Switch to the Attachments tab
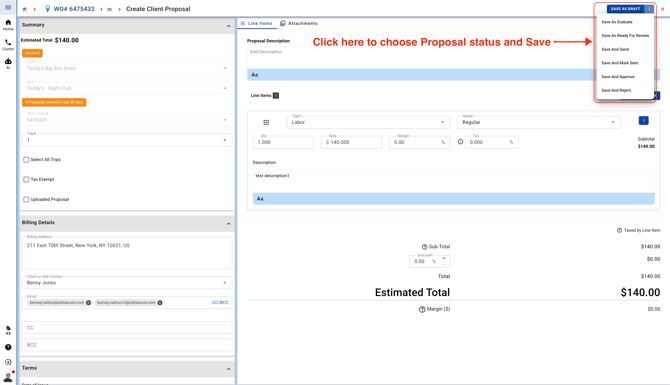This screenshot has height=385, width=670. [299, 23]
